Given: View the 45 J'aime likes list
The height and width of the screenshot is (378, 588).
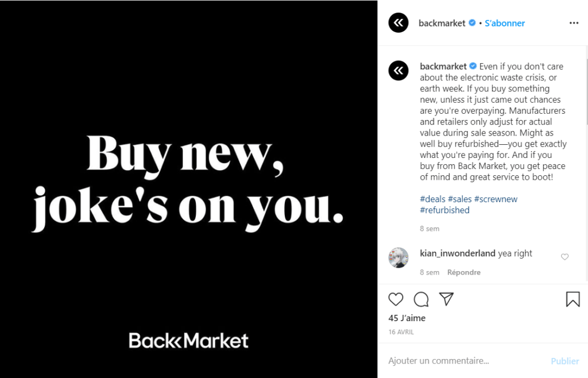Looking at the screenshot, I should [x=407, y=318].
